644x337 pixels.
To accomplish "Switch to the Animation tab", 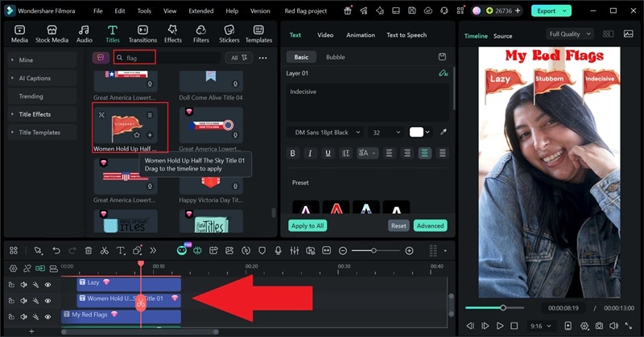I will 360,35.
